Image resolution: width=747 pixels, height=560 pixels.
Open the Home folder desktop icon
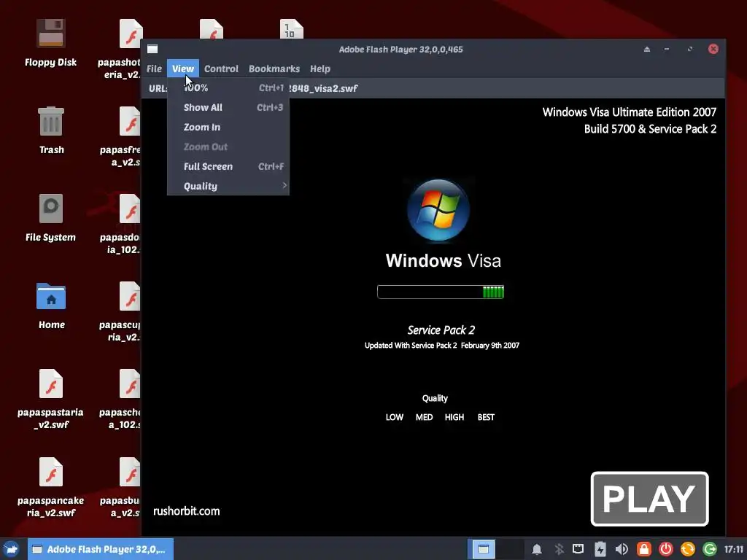pos(50,296)
